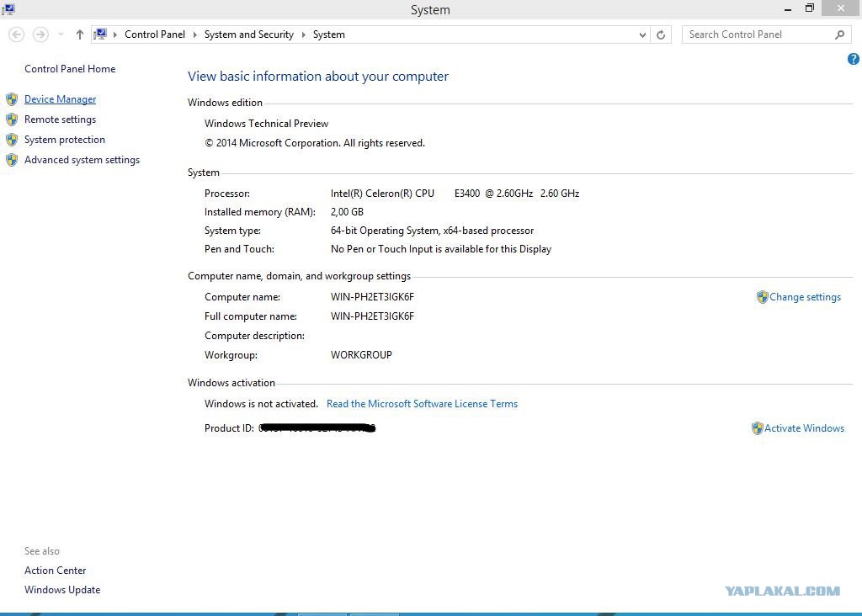This screenshot has width=862, height=616.
Task: Click the computer icon in the address bar
Action: [x=100, y=35]
